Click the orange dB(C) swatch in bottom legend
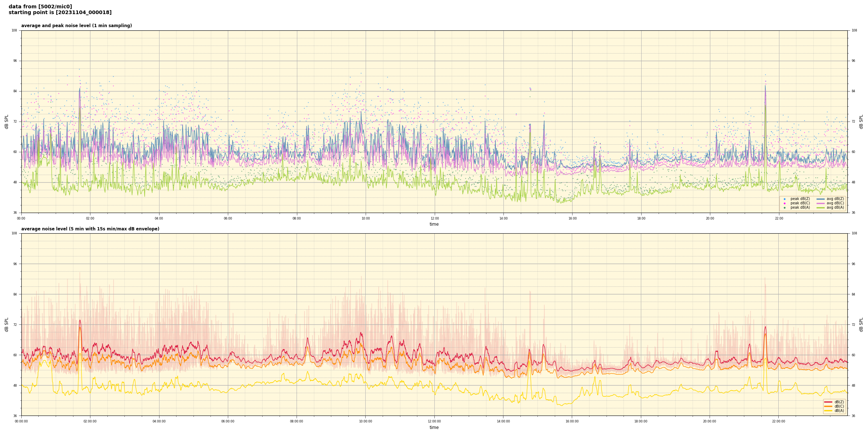Viewport: 868px width, 434px height. [x=828, y=406]
